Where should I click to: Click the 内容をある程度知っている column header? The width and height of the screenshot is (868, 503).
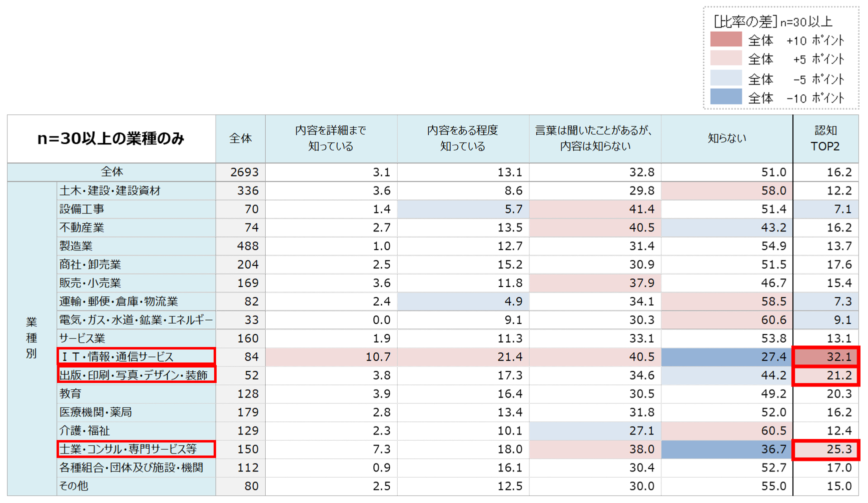[x=463, y=138]
